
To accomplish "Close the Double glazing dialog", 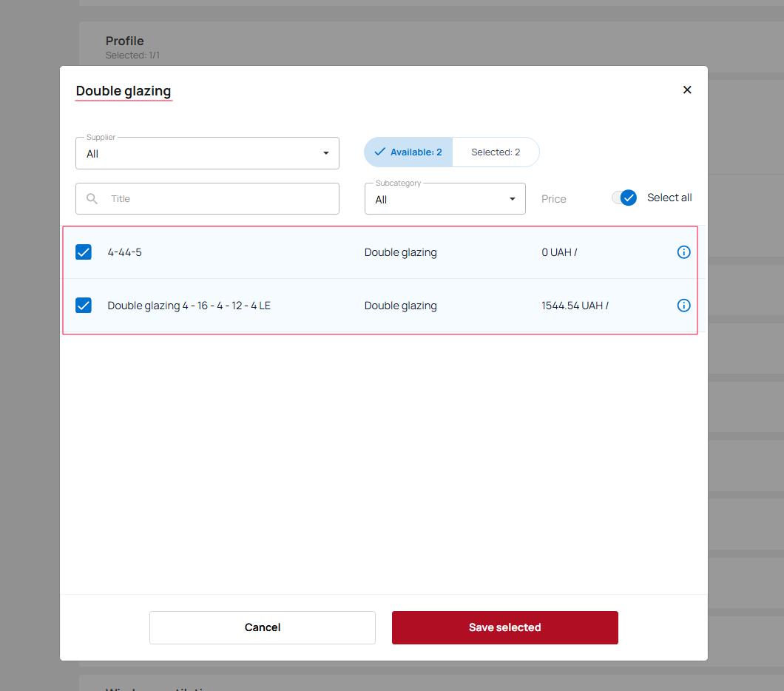I will point(687,90).
